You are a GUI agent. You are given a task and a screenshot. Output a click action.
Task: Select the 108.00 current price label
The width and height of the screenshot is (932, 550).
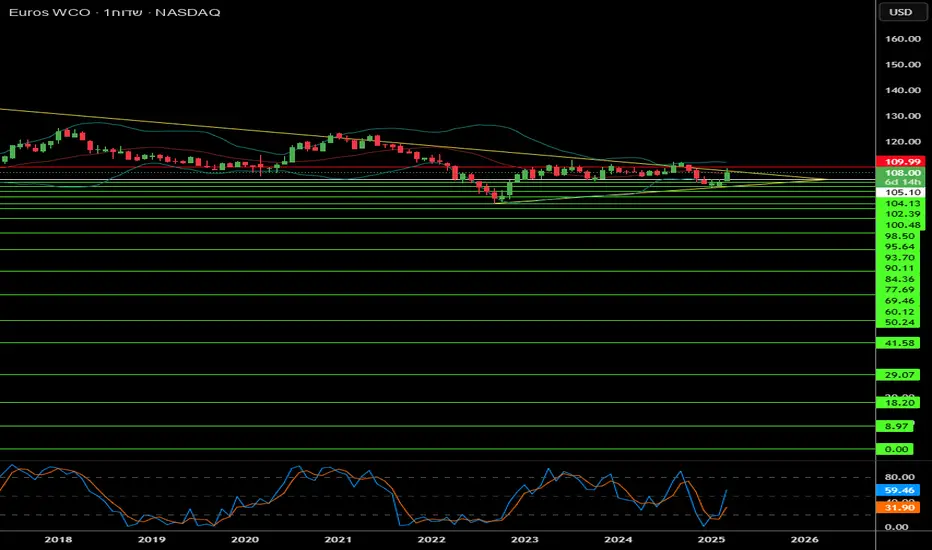click(x=902, y=173)
